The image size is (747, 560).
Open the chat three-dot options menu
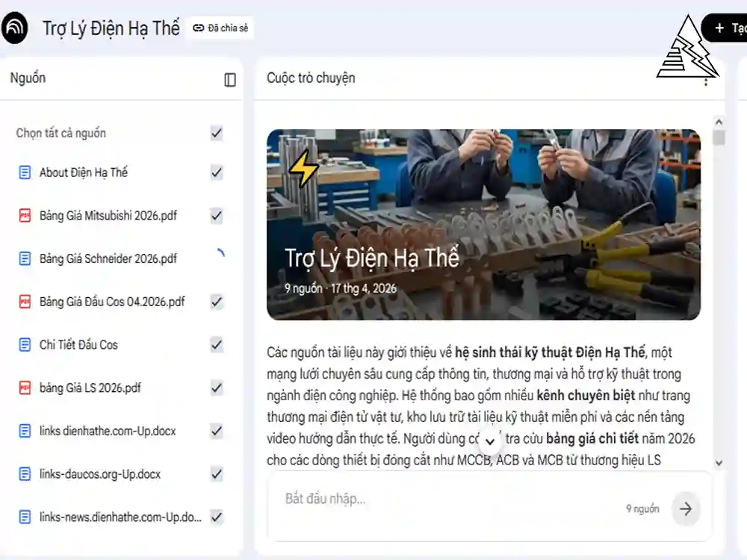706,82
